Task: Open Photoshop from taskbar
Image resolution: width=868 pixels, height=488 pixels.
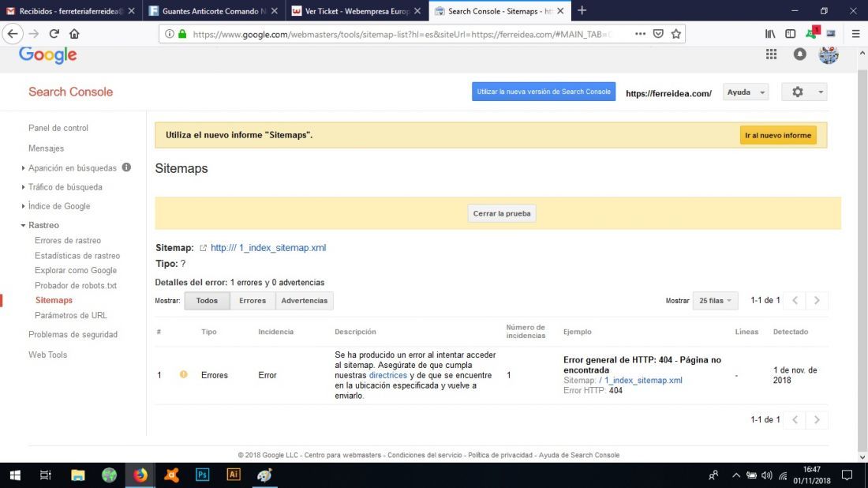Action: click(x=202, y=475)
